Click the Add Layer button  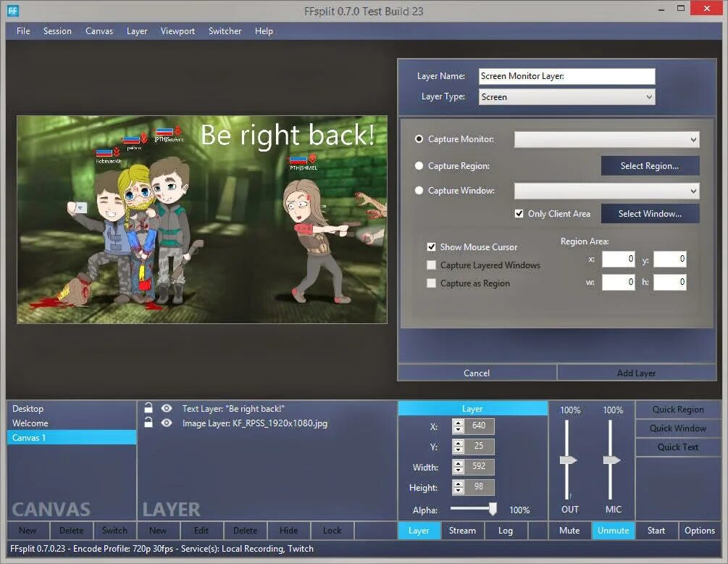637,373
